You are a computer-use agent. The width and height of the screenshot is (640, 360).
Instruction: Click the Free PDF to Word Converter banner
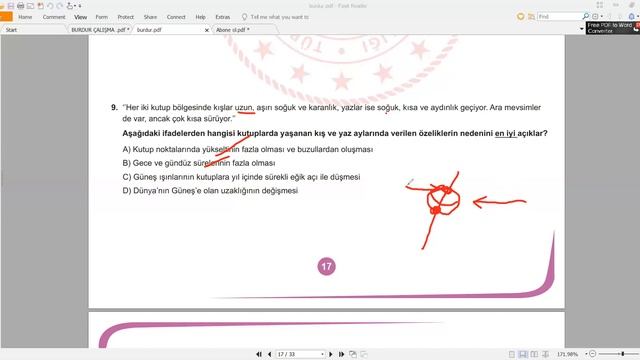(x=613, y=28)
